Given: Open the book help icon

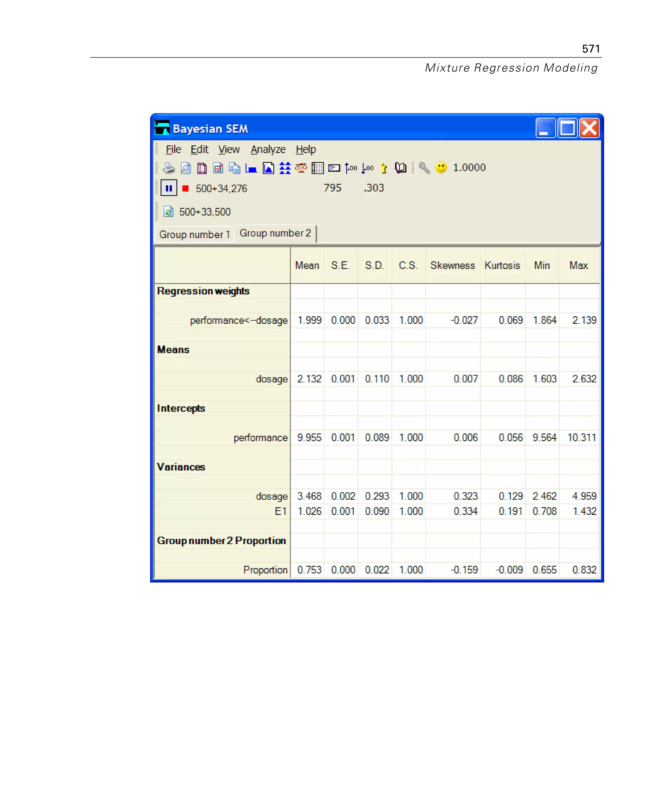Looking at the screenshot, I should 401,168.
